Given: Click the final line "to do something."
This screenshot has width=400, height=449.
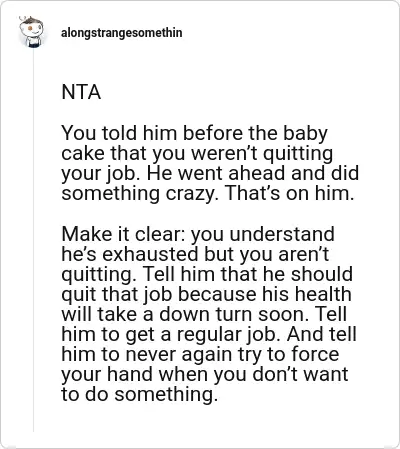Looking at the screenshot, I should point(139,395).
